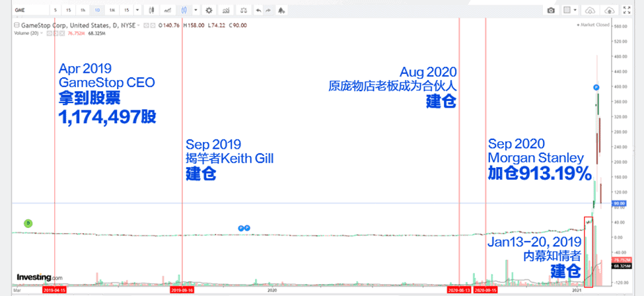The height and width of the screenshot is (296, 644).
Task: Expand the chart style dropdown arrow
Action: pyautogui.click(x=196, y=10)
